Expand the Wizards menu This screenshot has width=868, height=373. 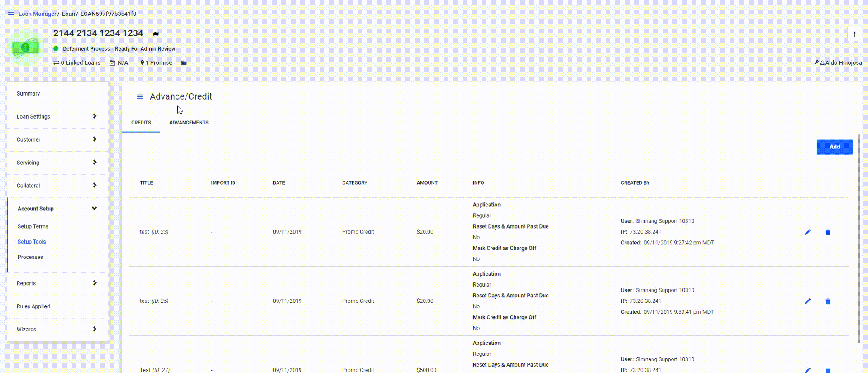(57, 330)
